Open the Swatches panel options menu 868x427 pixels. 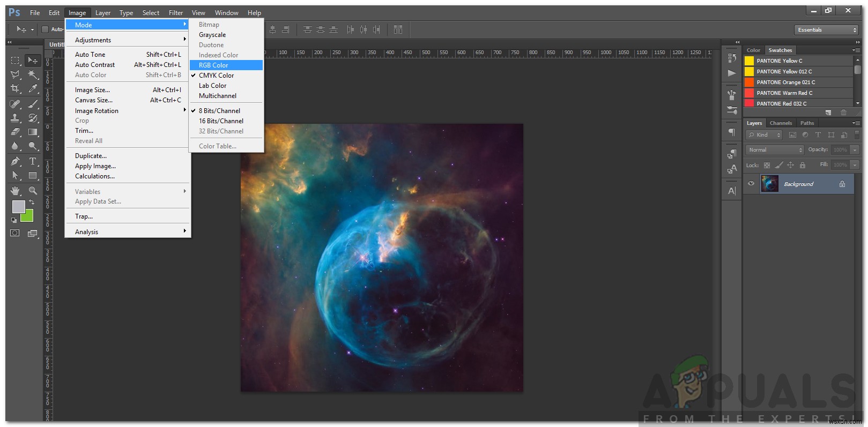pos(856,50)
